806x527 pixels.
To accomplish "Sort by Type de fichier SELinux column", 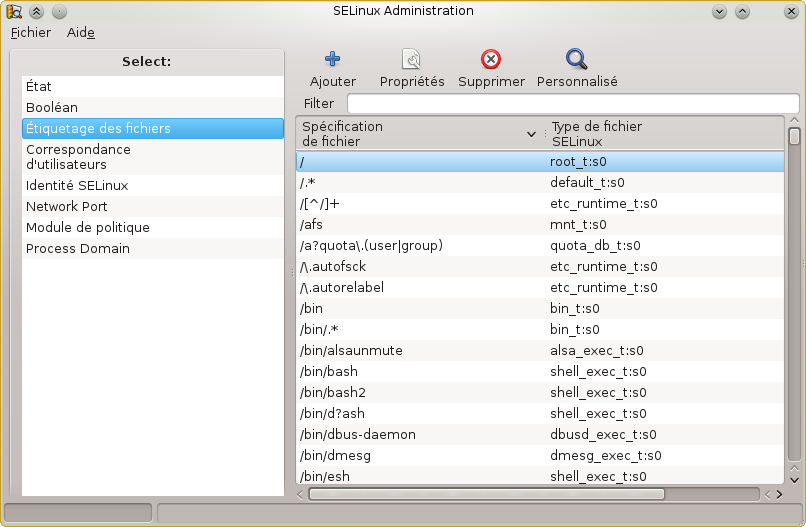I will [666, 134].
